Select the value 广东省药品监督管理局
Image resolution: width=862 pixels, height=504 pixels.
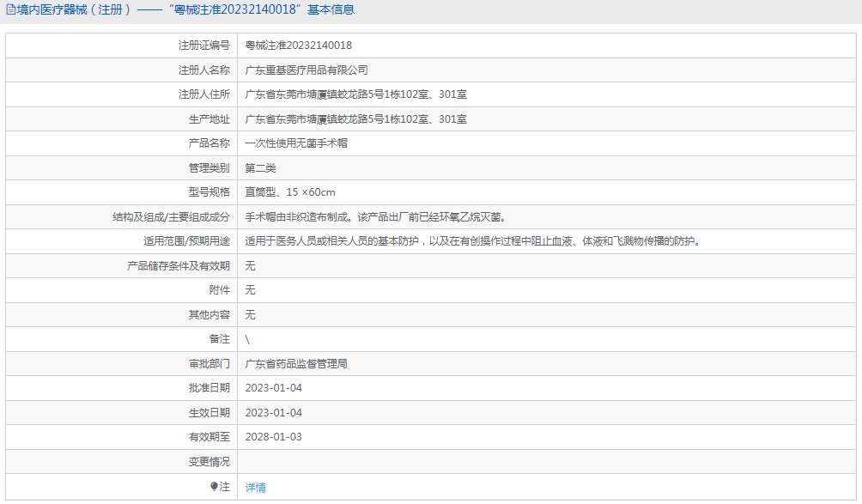[x=296, y=364]
